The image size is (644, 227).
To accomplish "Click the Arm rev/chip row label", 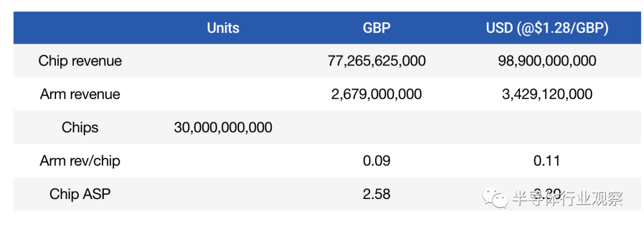I will tap(80, 160).
